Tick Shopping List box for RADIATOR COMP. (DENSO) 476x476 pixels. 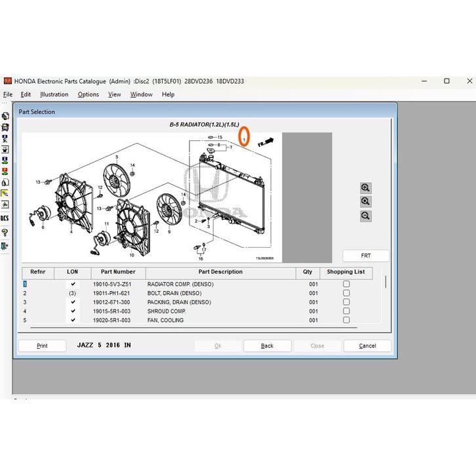(346, 284)
